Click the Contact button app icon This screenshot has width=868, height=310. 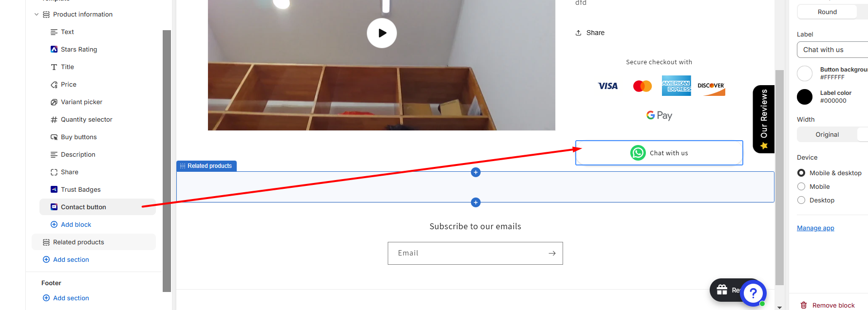click(x=54, y=207)
